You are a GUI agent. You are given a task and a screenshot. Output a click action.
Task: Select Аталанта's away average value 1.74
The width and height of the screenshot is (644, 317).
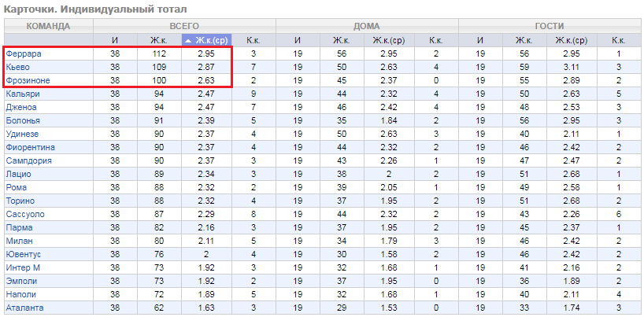tap(572, 308)
